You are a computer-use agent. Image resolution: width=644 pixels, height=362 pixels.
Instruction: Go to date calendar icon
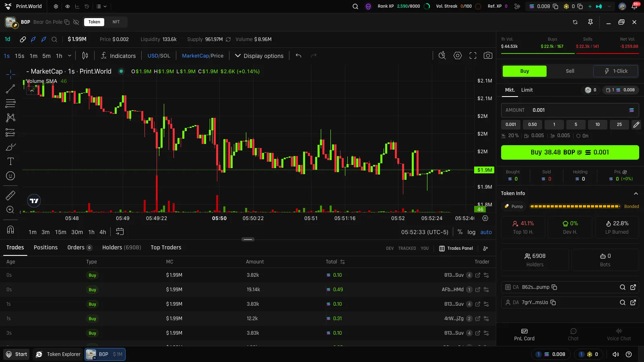pos(120,232)
